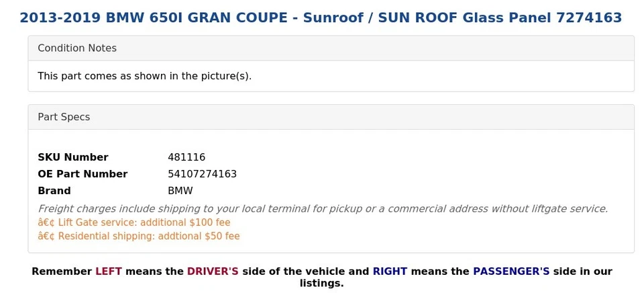Click the word 'listings.' at the bottom
Image resolution: width=644 pixels, height=299 pixels.
[321, 284]
